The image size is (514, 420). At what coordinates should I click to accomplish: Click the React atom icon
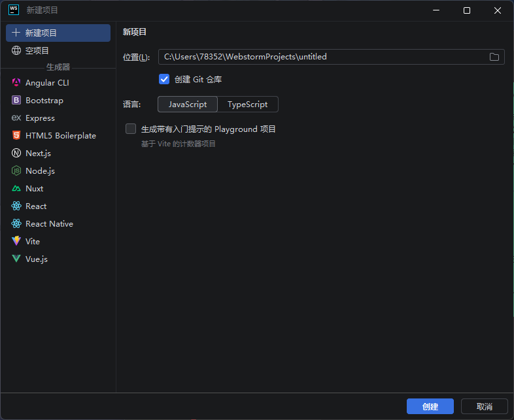click(16, 206)
